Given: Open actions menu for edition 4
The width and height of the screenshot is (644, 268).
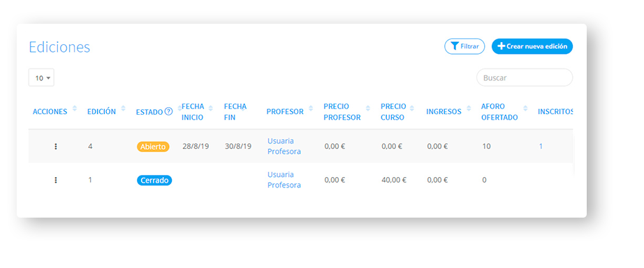Looking at the screenshot, I should pos(56,146).
